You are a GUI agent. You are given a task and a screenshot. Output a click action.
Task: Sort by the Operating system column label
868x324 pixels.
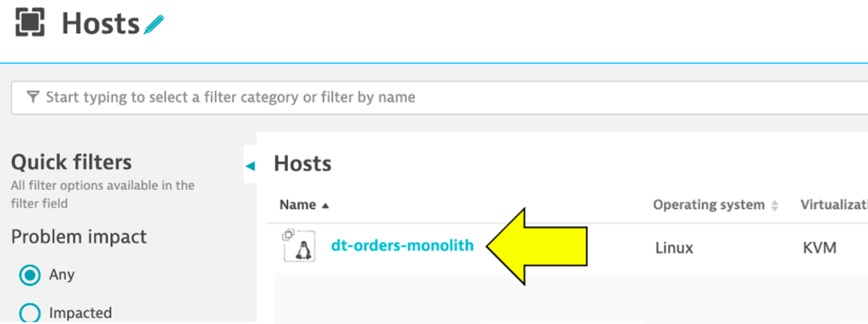click(708, 205)
